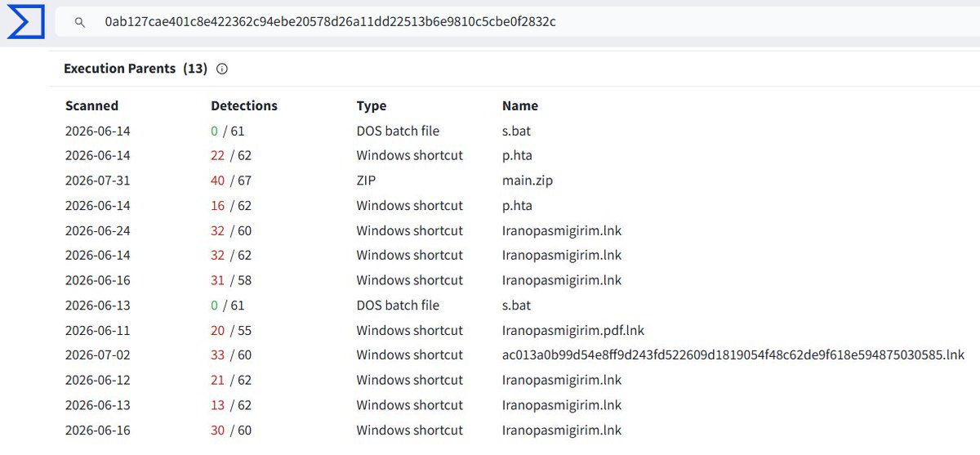Click the magnifier search icon
Image resolution: width=980 pixels, height=455 pixels.
pos(80,23)
